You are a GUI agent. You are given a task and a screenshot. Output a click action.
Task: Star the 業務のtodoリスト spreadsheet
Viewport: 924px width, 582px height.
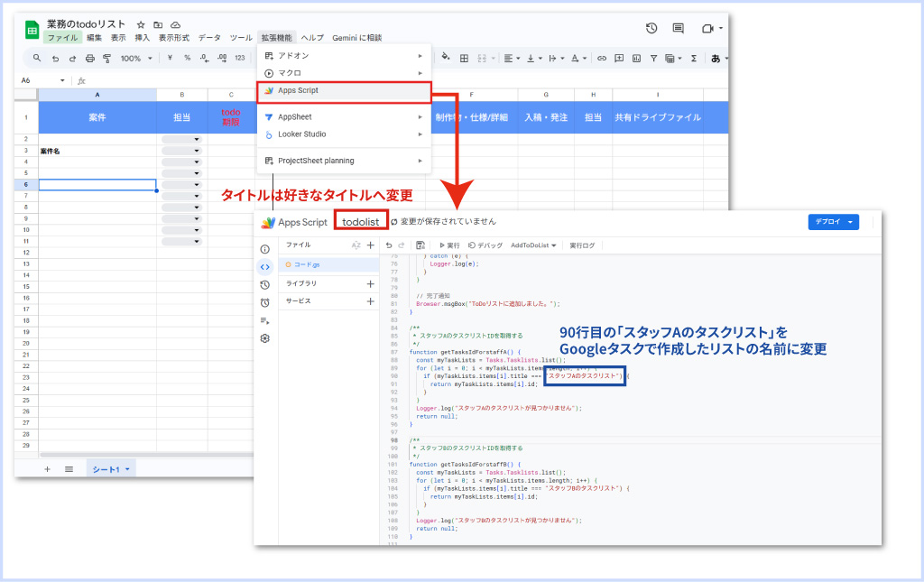pyautogui.click(x=141, y=24)
